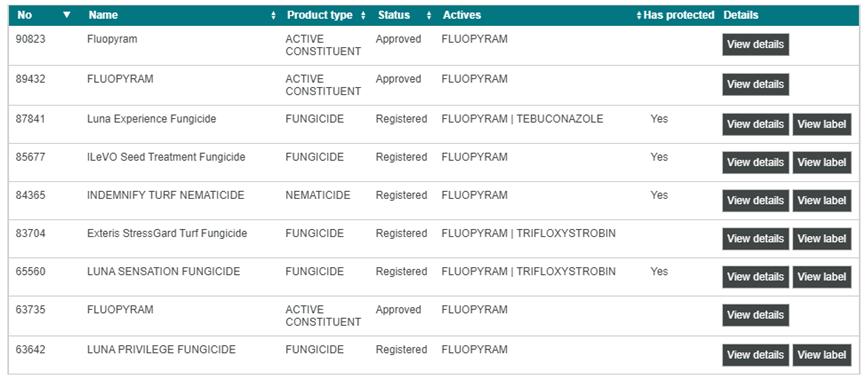
Task: View details for Luna Experience Fungicide
Action: click(755, 124)
